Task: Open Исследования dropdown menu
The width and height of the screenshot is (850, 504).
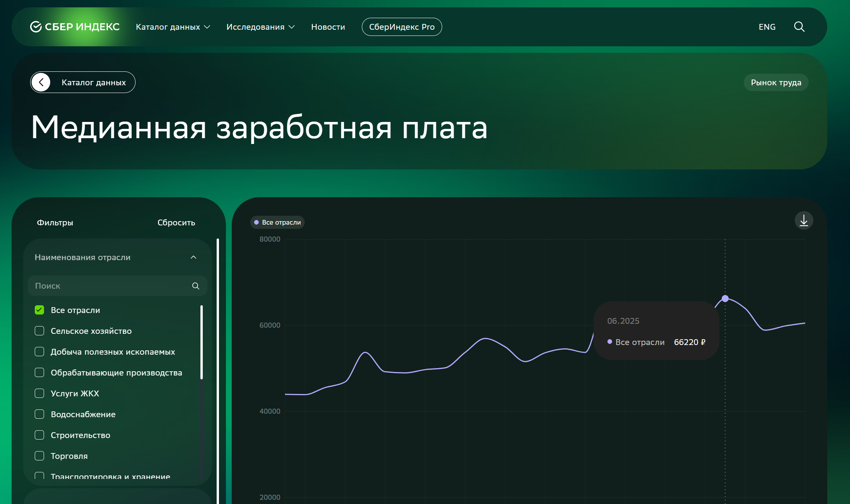Action: coord(260,27)
